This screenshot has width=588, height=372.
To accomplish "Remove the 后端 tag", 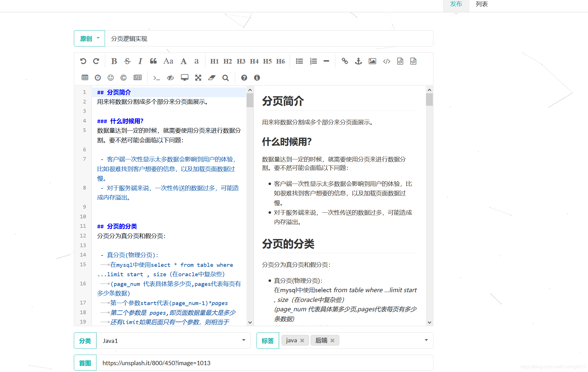I will [x=332, y=340].
